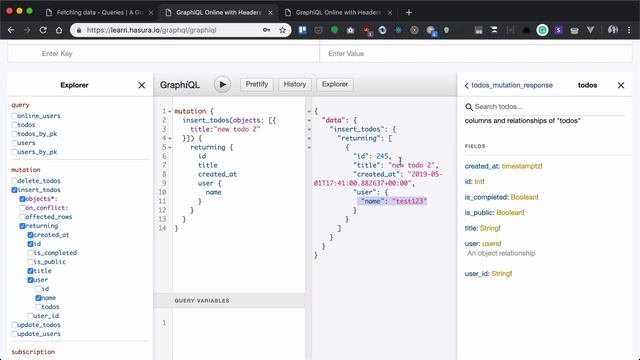The image size is (640, 360).
Task: Uncheck the insert_todos mutation
Action: click(14, 190)
